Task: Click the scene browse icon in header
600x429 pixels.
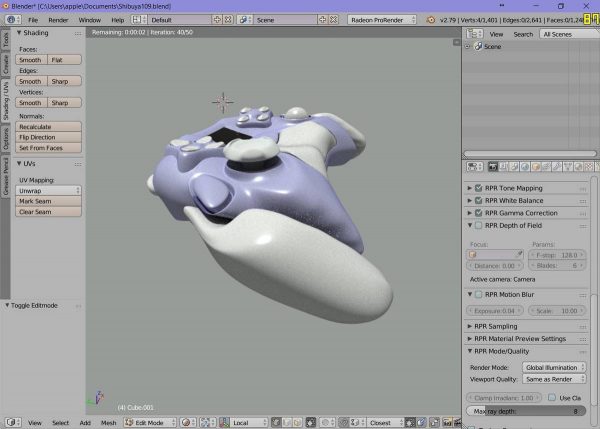Action: click(247, 19)
